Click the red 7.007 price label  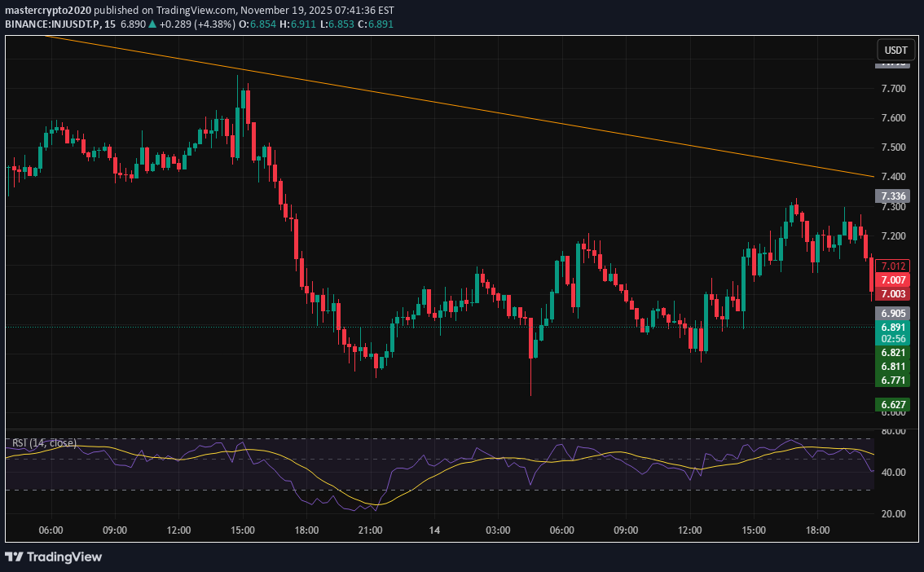pos(892,279)
